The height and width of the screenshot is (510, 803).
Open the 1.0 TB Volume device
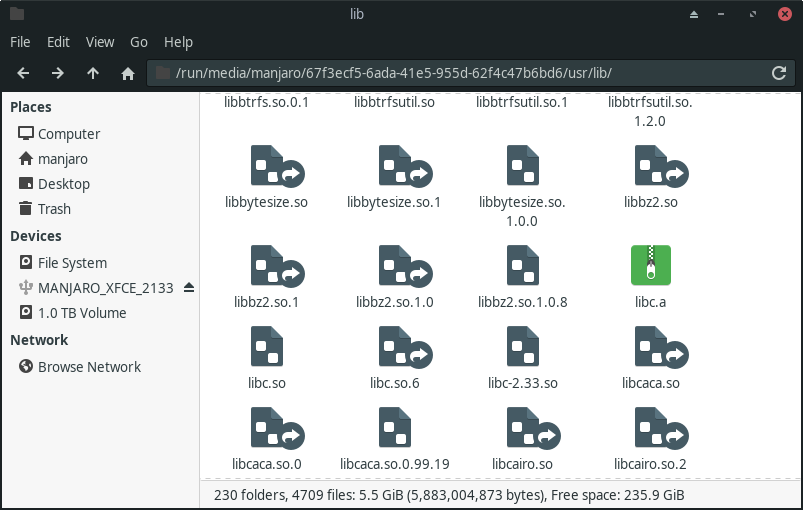82,313
